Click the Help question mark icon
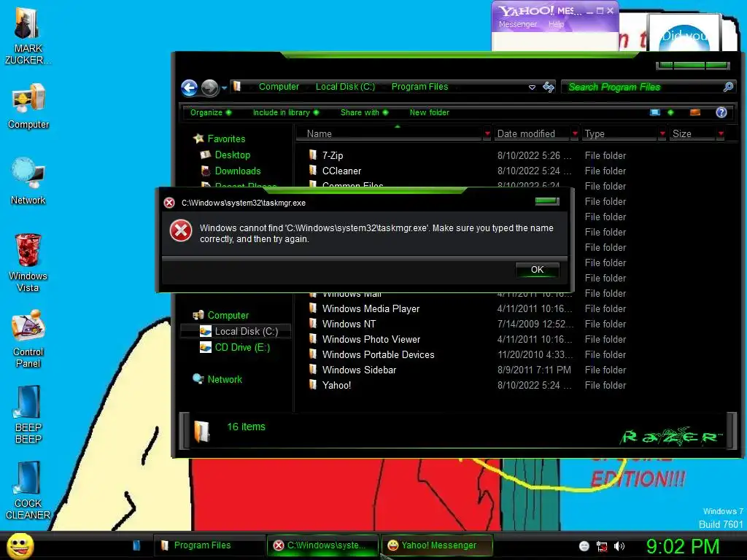Viewport: 747px width, 560px height. pyautogui.click(x=721, y=112)
